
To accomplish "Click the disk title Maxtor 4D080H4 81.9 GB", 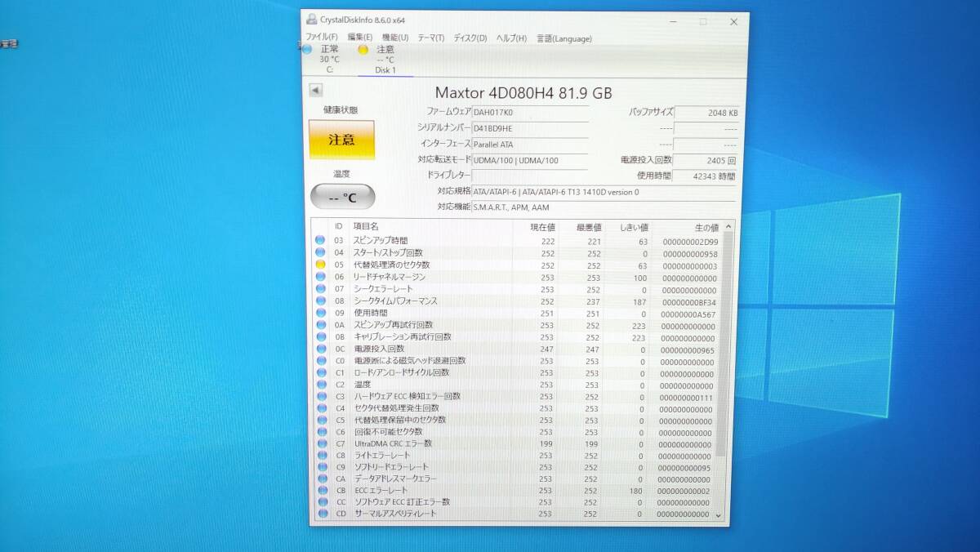I will point(523,93).
